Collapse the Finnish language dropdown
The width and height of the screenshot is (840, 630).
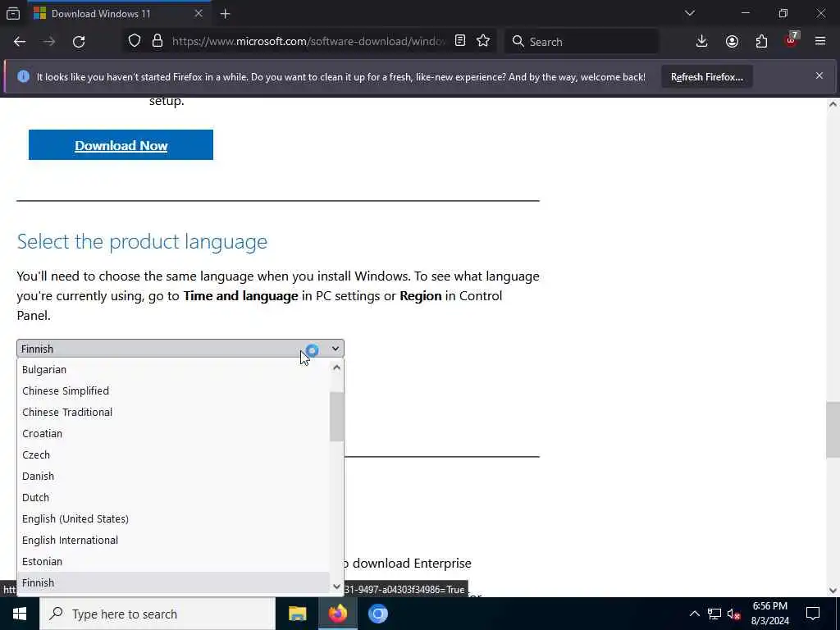pos(180,349)
